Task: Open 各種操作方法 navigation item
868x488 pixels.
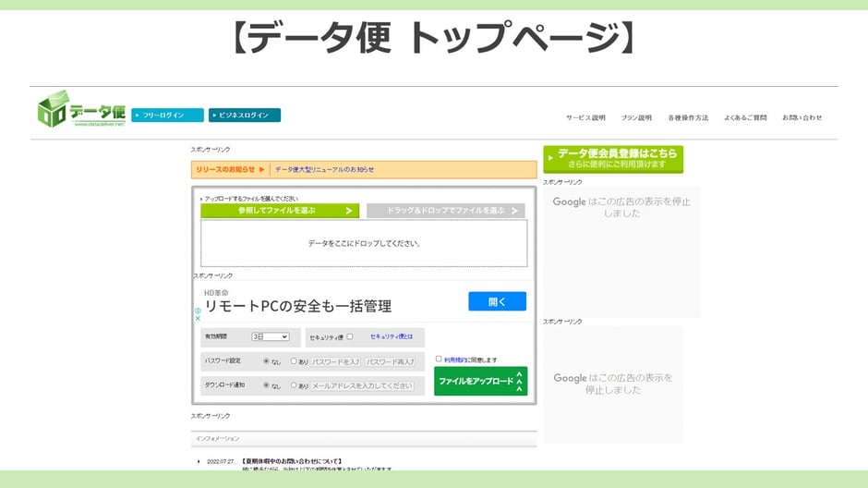Action: pos(688,118)
